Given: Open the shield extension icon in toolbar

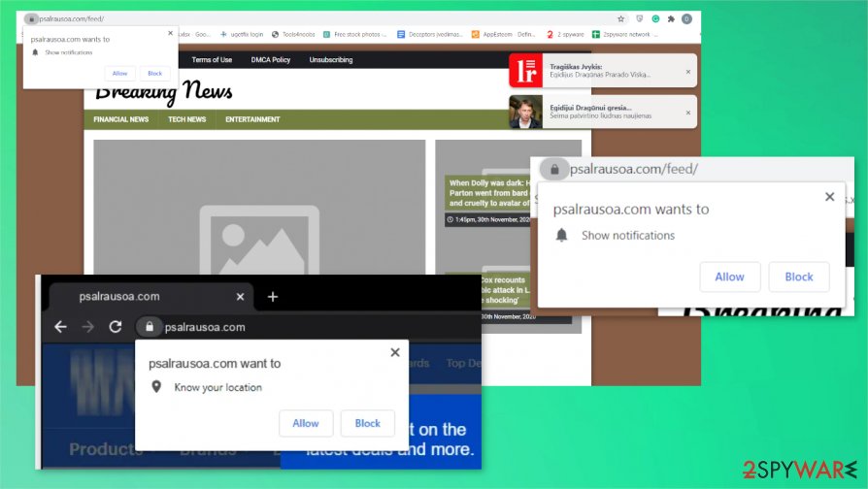Looking at the screenshot, I should [640, 18].
